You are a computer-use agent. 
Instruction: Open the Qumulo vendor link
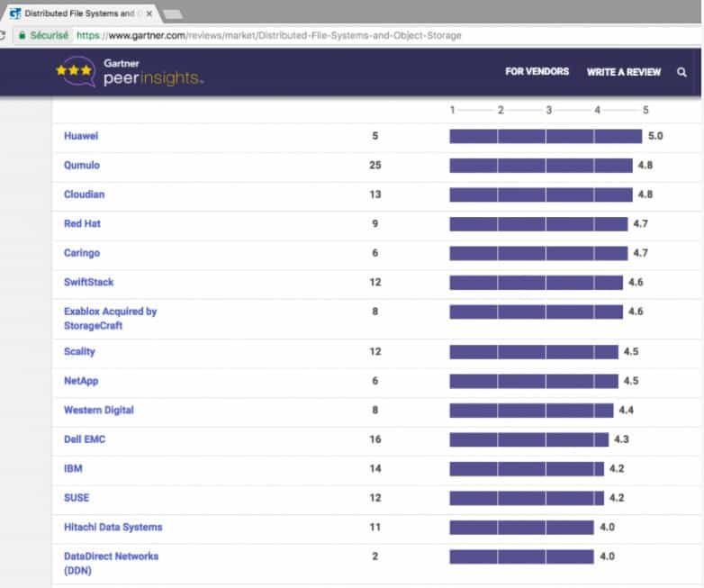[82, 166]
